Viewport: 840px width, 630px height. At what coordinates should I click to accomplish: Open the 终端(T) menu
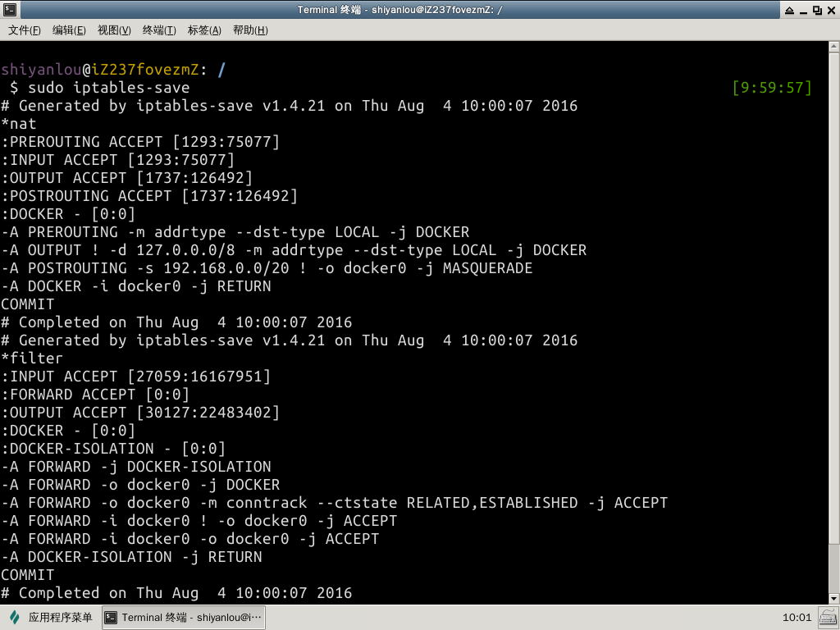click(159, 30)
